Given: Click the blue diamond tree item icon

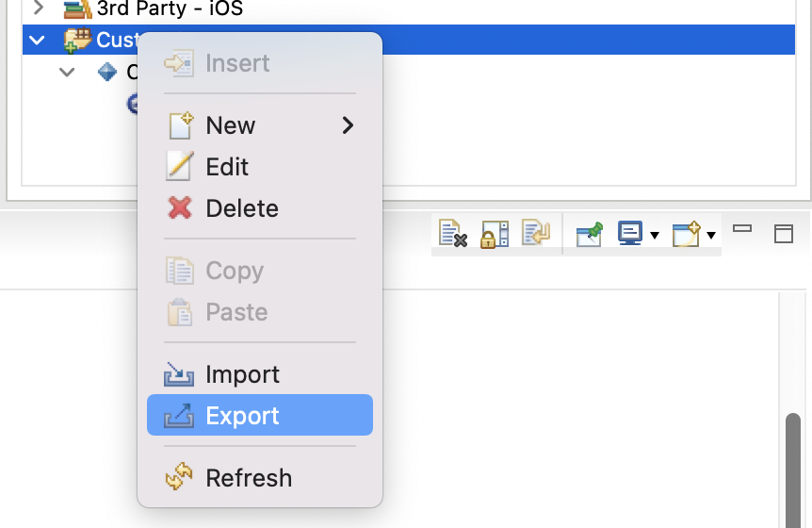Looking at the screenshot, I should [x=107, y=72].
